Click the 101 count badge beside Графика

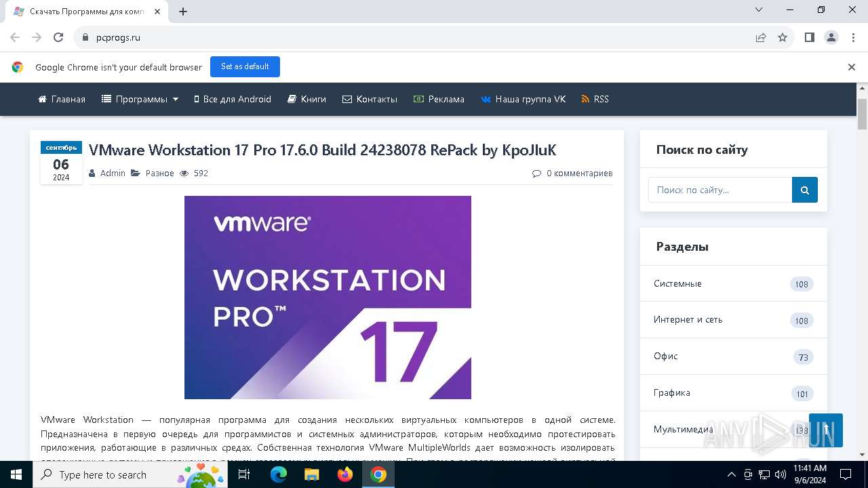[x=802, y=394]
